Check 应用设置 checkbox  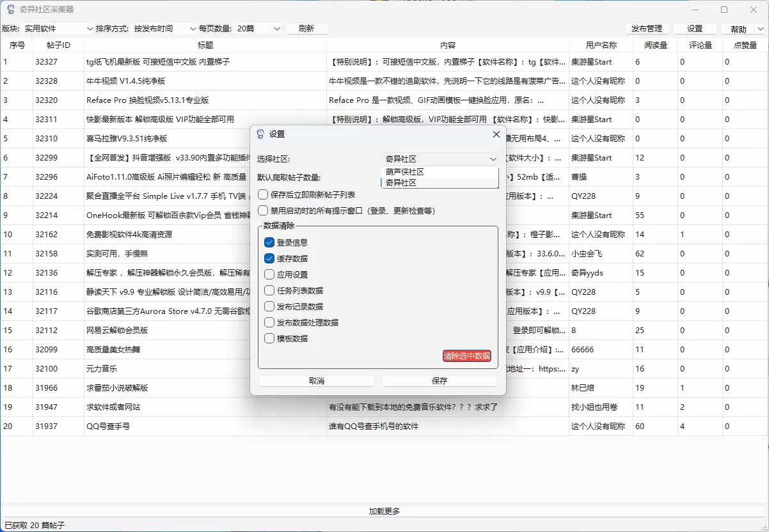(x=269, y=274)
